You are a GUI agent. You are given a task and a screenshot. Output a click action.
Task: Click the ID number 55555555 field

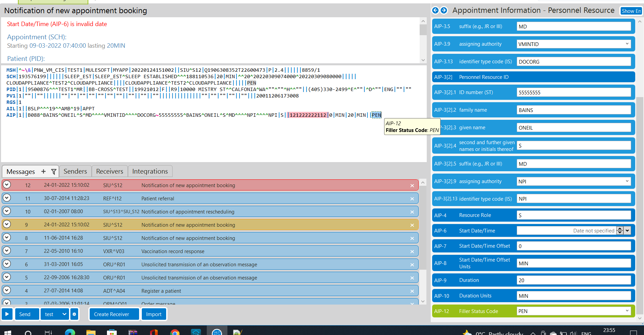[574, 92]
